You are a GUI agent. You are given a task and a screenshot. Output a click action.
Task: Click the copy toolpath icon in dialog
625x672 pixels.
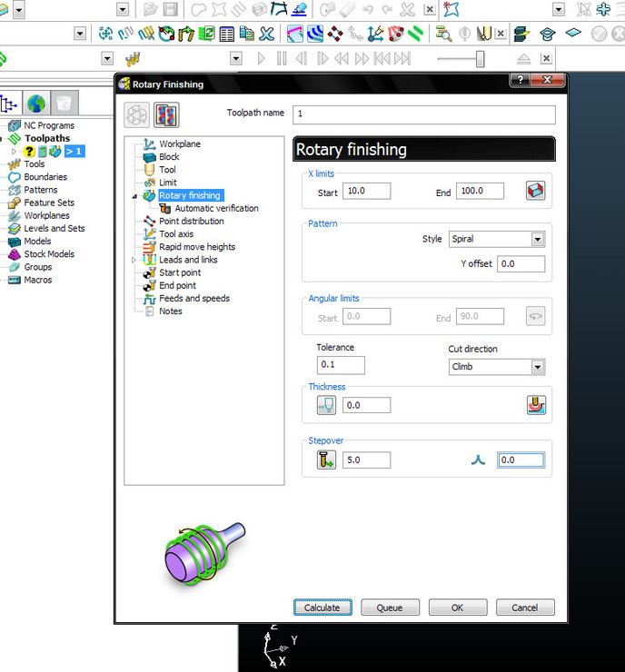(x=166, y=114)
